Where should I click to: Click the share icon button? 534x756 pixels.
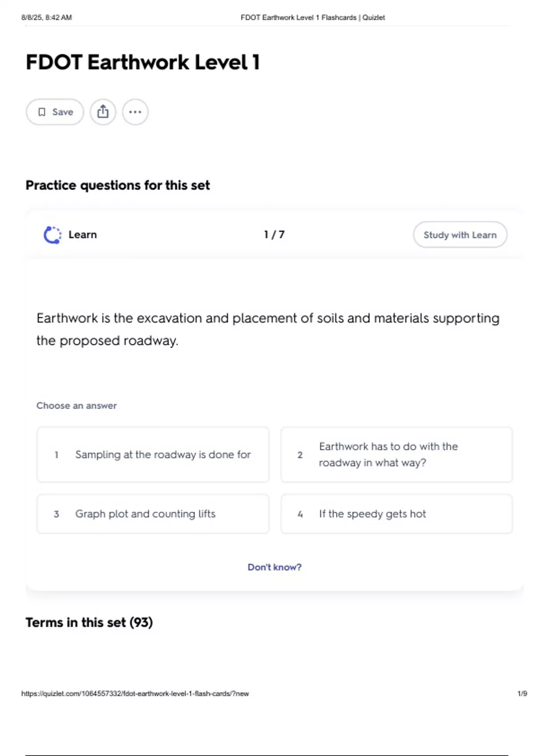(103, 112)
